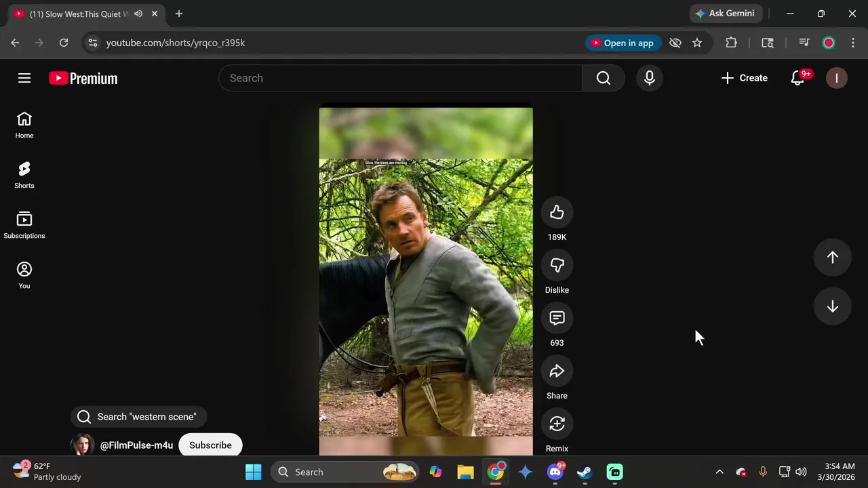Click the taskbar Search box
Viewport: 868px width, 488px height.
tap(345, 472)
